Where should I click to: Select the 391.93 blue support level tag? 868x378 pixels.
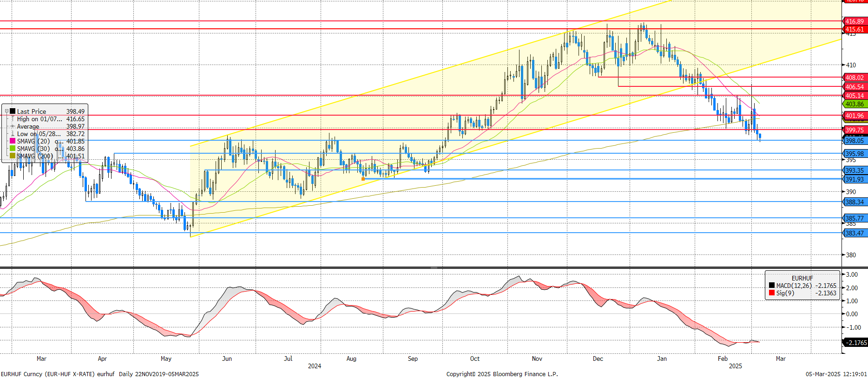(x=855, y=179)
